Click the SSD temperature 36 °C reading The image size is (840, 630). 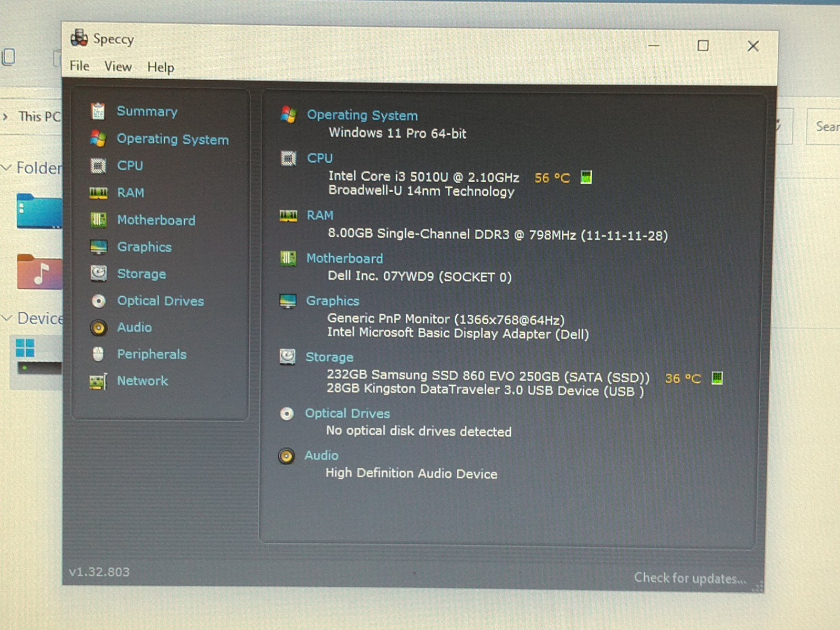(683, 379)
